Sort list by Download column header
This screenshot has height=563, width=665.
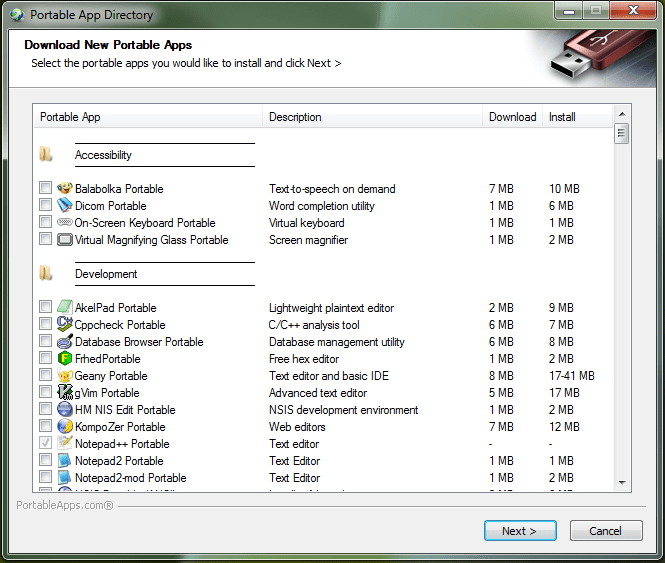(x=512, y=117)
